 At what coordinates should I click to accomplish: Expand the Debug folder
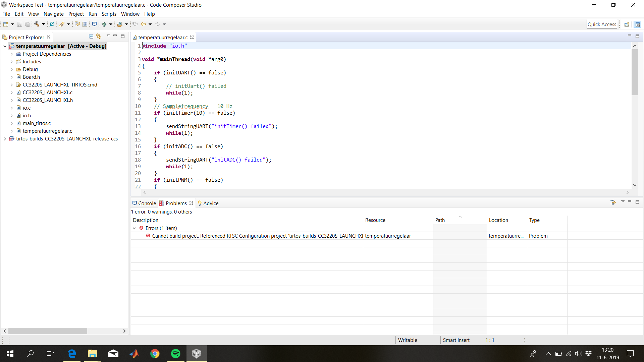click(12, 69)
